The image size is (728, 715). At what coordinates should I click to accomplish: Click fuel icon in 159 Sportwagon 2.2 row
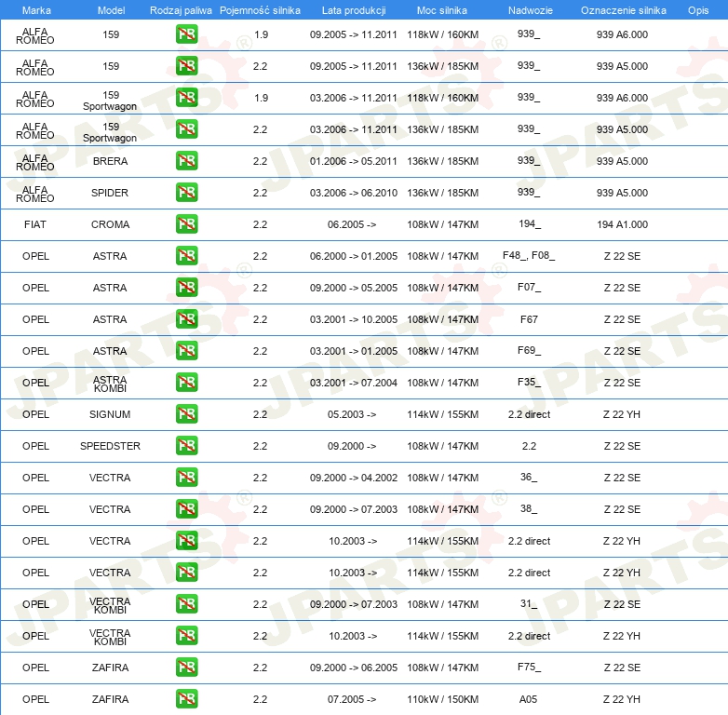[x=186, y=129]
